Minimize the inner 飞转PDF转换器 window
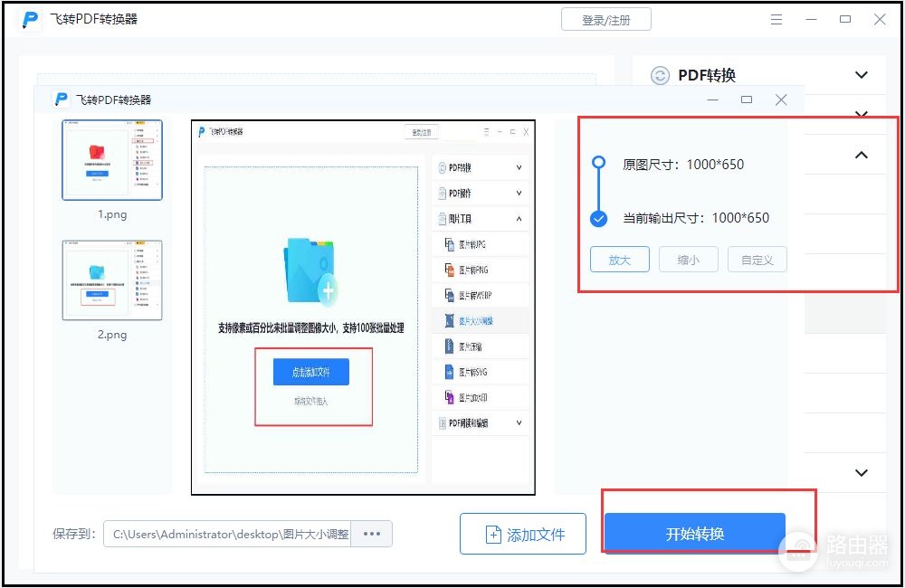This screenshot has height=588, width=905. 713,100
